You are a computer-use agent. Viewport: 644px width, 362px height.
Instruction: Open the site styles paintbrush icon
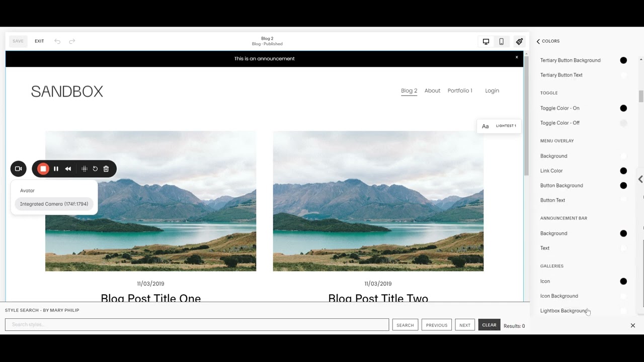(x=519, y=41)
